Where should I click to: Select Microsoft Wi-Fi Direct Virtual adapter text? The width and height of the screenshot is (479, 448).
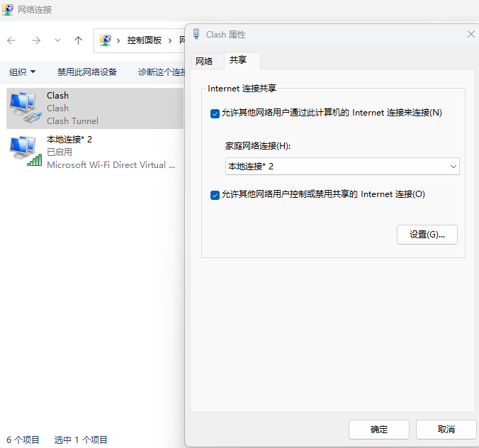[111, 165]
